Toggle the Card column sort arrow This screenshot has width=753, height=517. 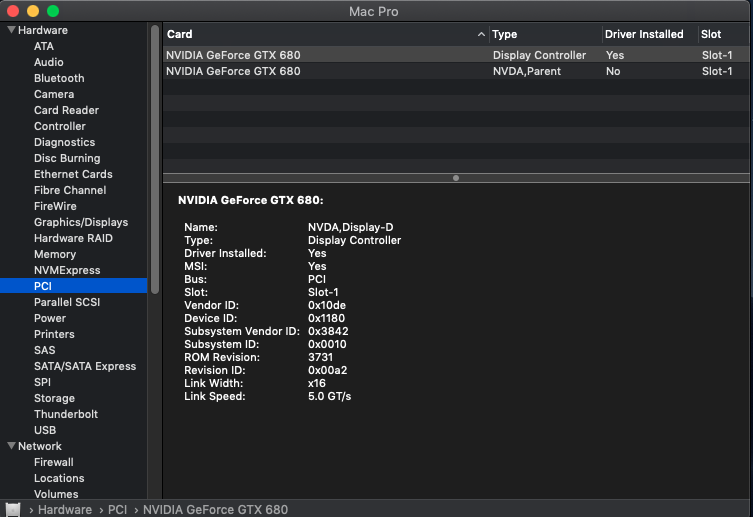click(481, 34)
